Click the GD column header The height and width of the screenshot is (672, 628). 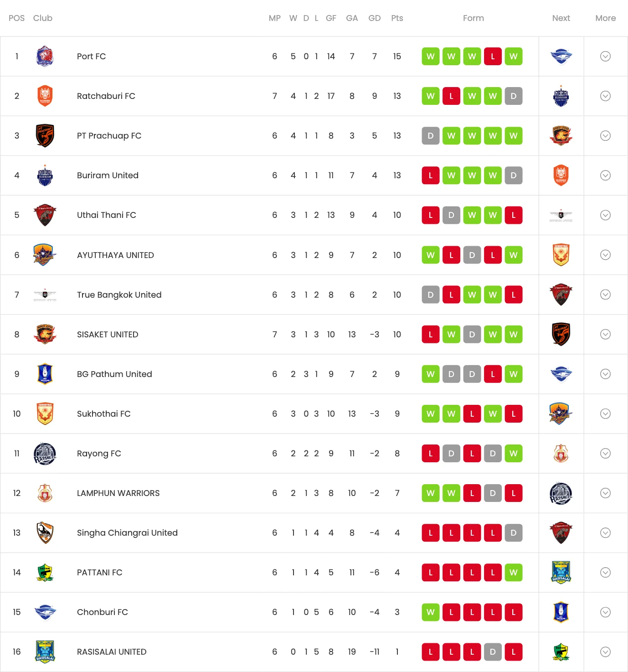tap(374, 18)
